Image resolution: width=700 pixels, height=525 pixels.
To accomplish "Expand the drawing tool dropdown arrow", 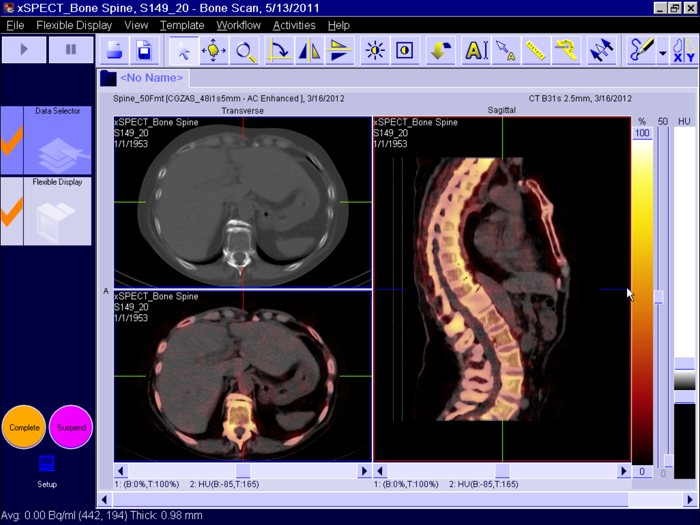I will (662, 51).
